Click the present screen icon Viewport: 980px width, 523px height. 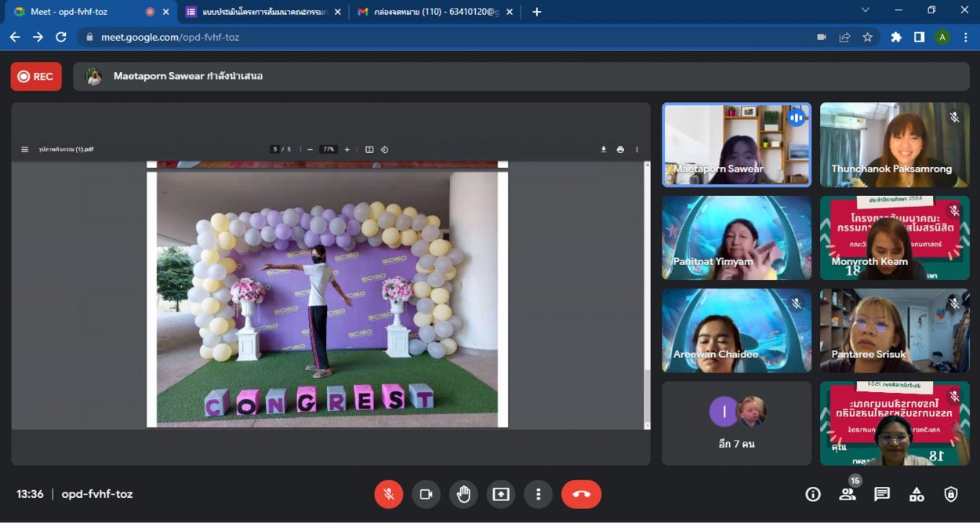point(501,494)
